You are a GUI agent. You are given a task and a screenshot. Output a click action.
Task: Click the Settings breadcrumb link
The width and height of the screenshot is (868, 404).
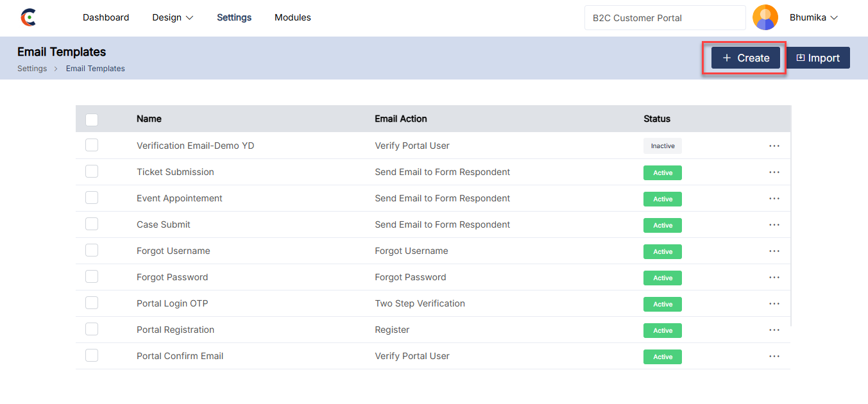click(32, 69)
